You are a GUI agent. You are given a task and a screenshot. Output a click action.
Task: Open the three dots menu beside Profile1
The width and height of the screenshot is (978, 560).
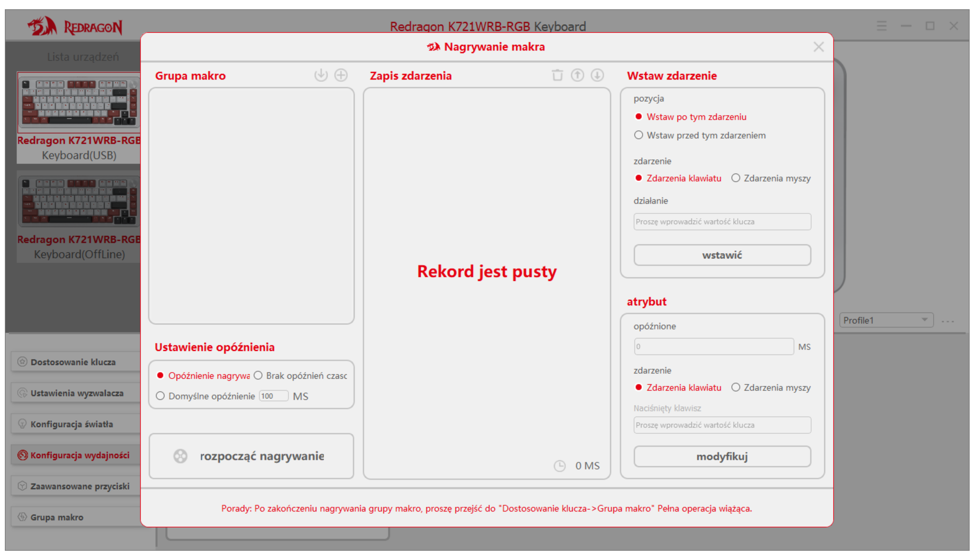click(x=948, y=321)
